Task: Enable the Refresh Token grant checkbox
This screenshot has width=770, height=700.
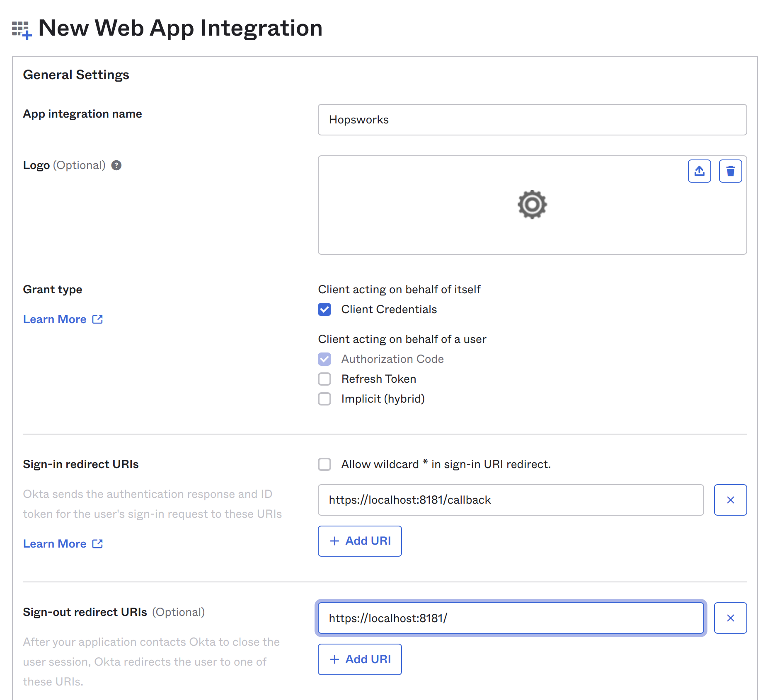Action: click(324, 379)
